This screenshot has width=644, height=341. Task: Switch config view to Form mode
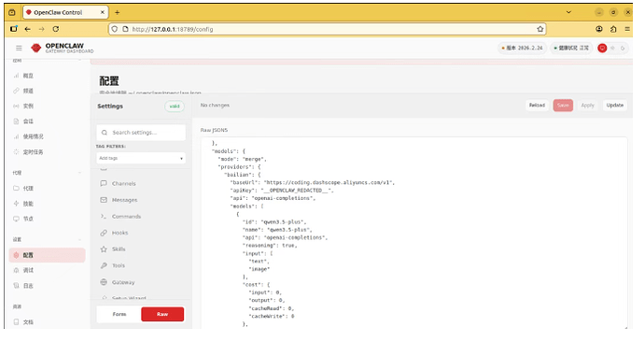tap(119, 314)
